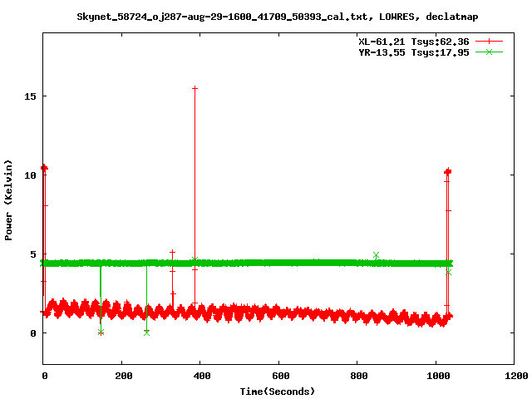Click the Time(Seconds) x-axis label
The height and width of the screenshot is (399, 532).
[277, 392]
